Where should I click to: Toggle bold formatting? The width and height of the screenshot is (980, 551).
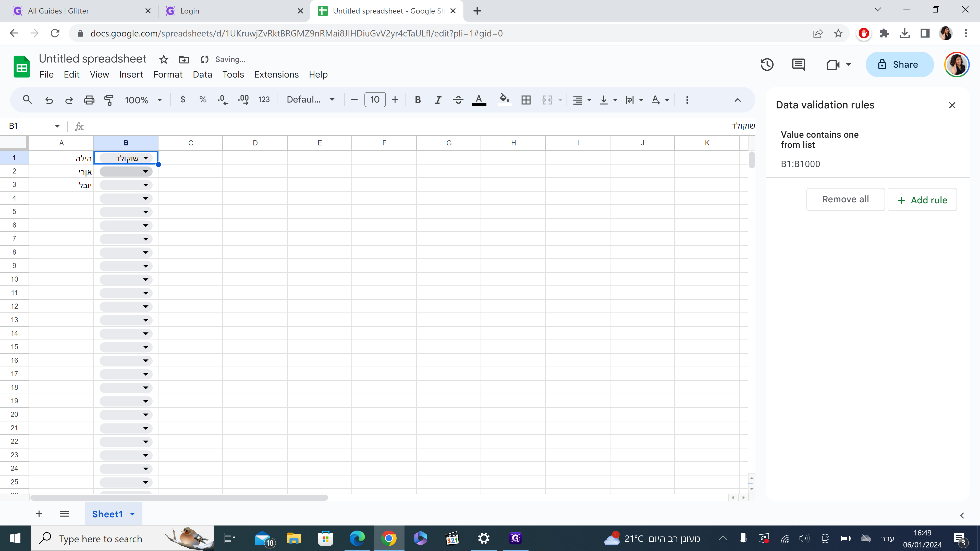[x=418, y=100]
